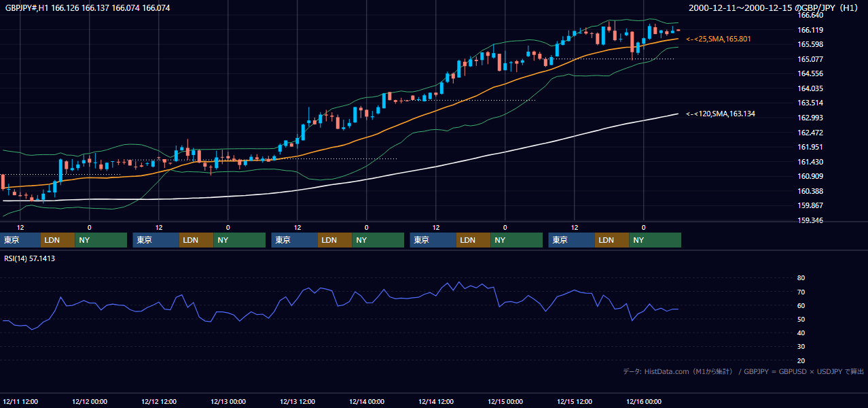This screenshot has width=868, height=408.
Task: Select the 25 SMA label reading 165.801
Action: tap(719, 39)
